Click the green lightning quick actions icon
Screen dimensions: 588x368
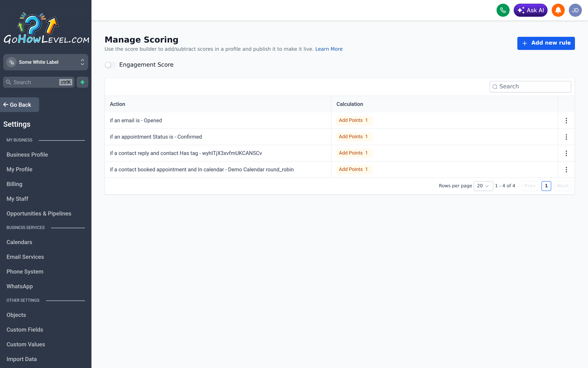click(82, 82)
